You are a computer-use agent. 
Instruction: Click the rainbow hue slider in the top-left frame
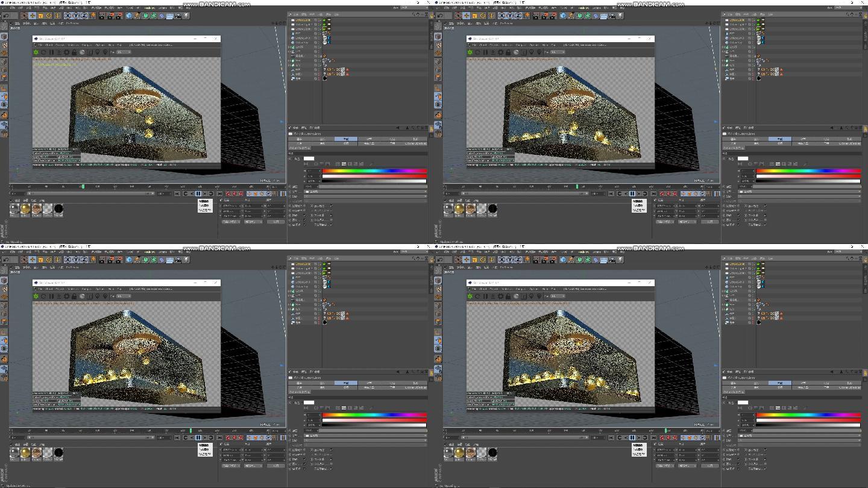374,170
